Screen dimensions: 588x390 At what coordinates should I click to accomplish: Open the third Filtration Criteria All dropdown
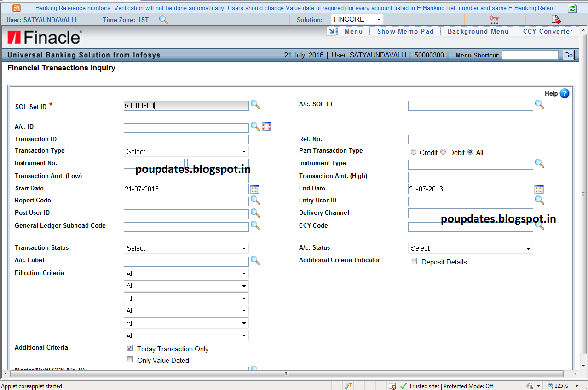[186, 298]
